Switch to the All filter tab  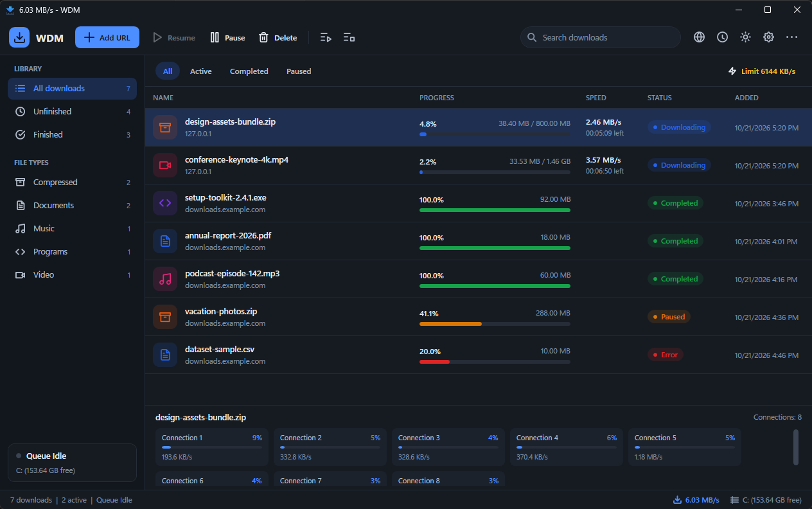(x=168, y=71)
